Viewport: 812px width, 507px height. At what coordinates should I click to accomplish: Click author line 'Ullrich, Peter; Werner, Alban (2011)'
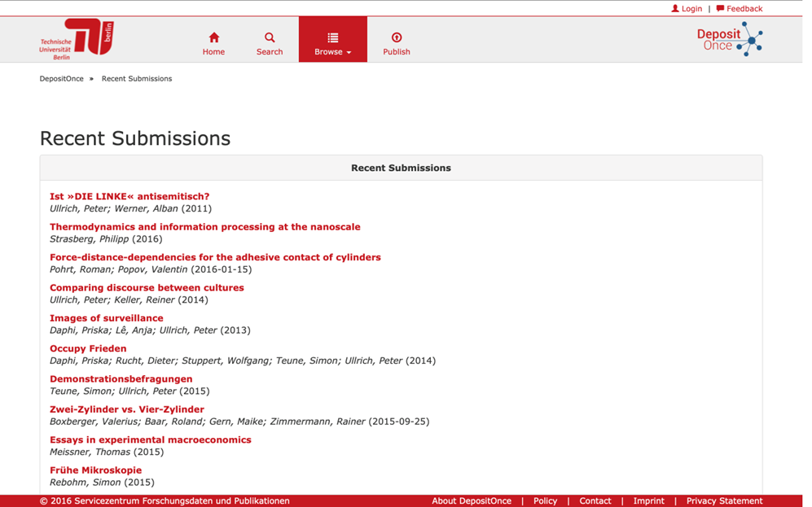point(130,209)
